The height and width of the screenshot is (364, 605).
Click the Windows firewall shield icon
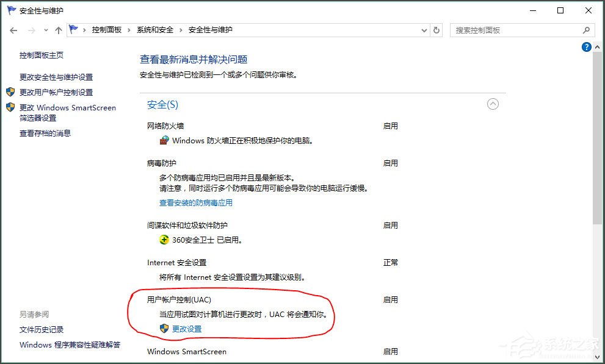(164, 140)
